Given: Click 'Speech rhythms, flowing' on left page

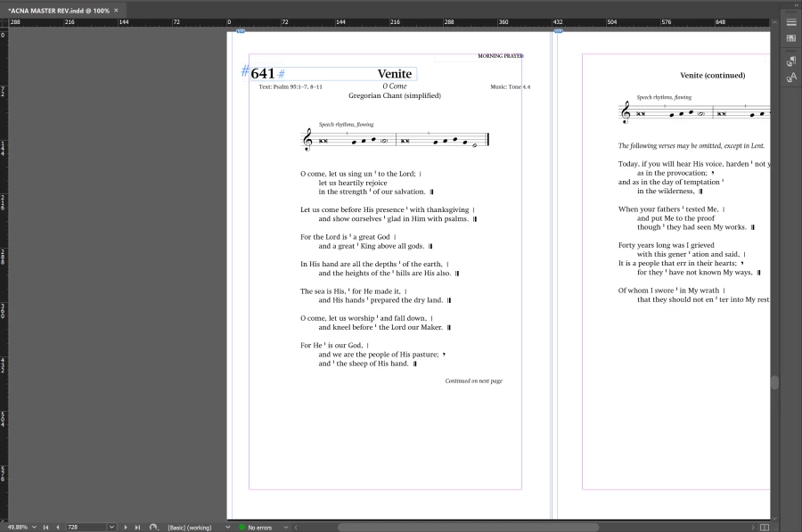Looking at the screenshot, I should click(347, 124).
